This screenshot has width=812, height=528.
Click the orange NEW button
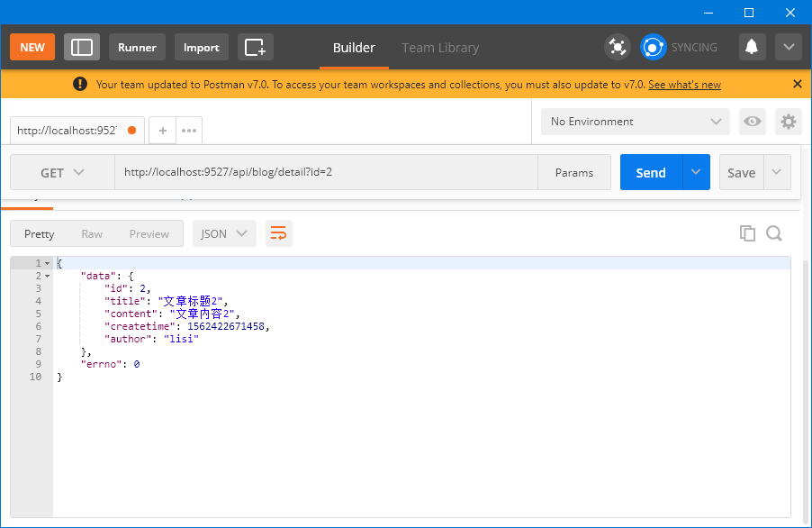(32, 47)
